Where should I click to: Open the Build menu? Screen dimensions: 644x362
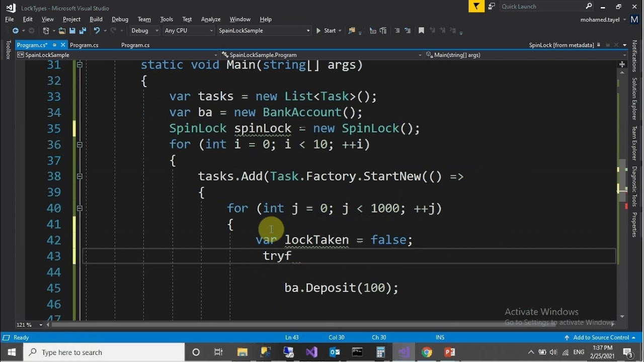coord(96,19)
